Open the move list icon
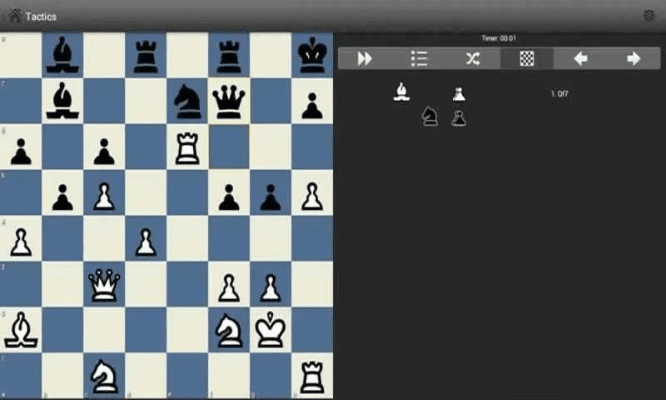 [419, 59]
